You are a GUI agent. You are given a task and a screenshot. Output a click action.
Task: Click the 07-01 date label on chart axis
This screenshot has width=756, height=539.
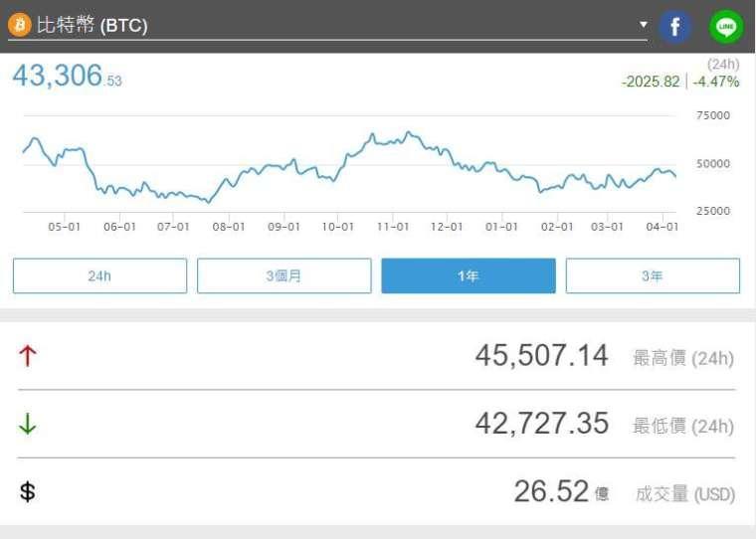click(173, 227)
